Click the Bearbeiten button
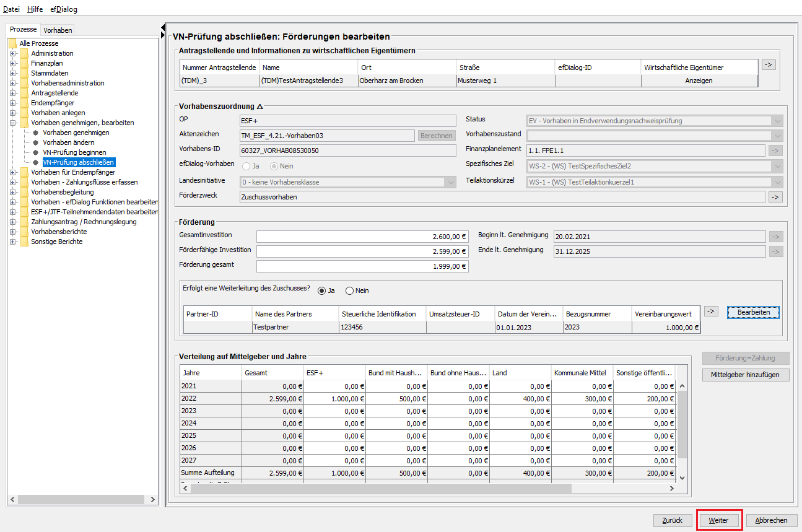 [x=753, y=312]
